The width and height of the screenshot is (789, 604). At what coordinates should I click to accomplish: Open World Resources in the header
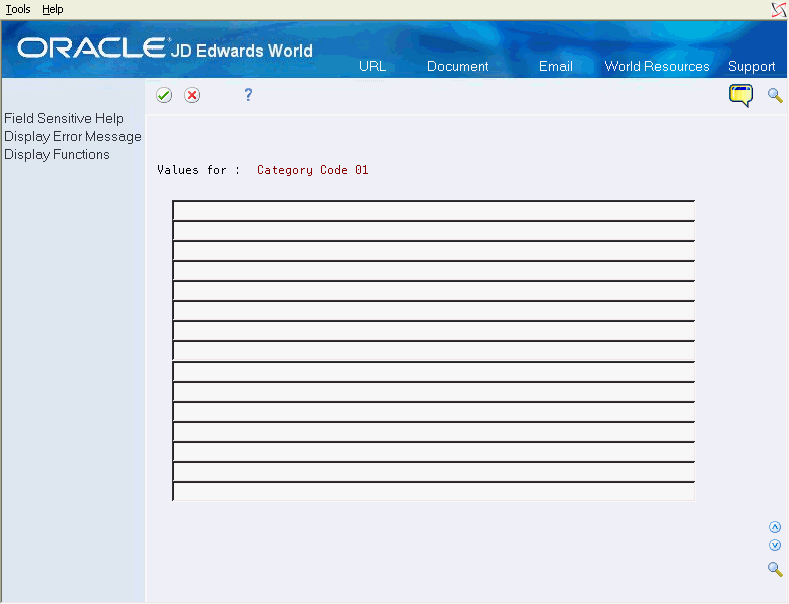657,66
